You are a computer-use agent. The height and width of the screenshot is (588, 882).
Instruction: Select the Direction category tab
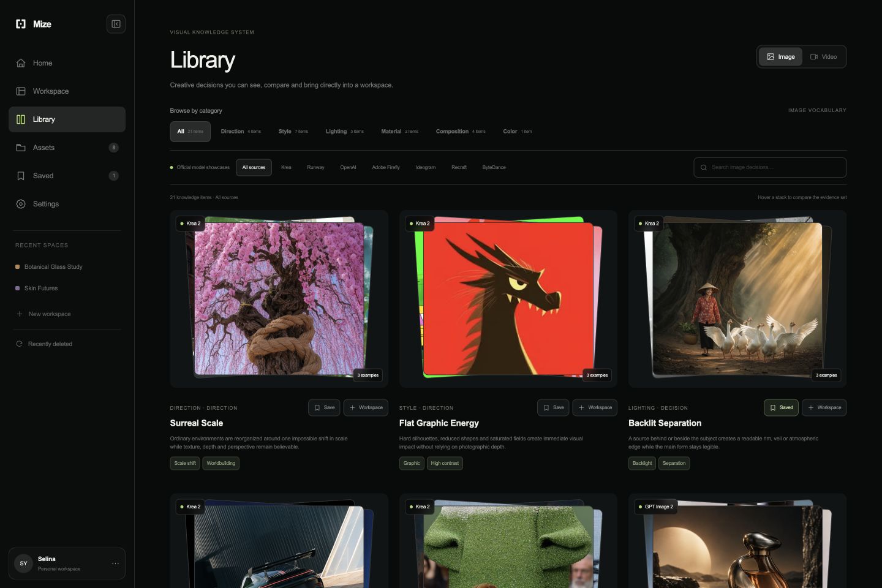click(241, 132)
